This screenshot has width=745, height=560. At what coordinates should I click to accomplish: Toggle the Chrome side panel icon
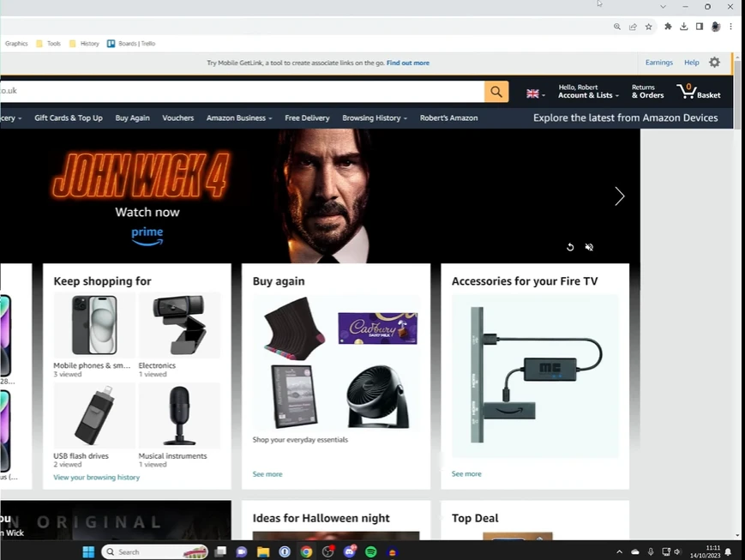(x=700, y=27)
